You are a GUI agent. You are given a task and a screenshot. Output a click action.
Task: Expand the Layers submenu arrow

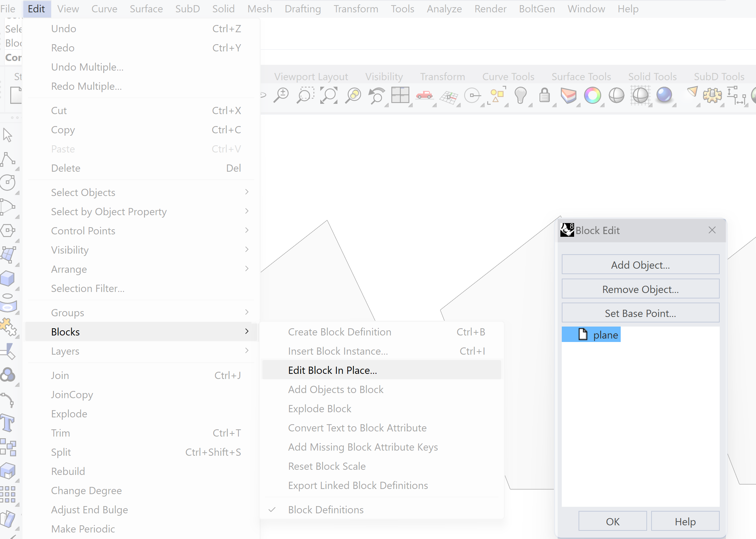point(247,351)
